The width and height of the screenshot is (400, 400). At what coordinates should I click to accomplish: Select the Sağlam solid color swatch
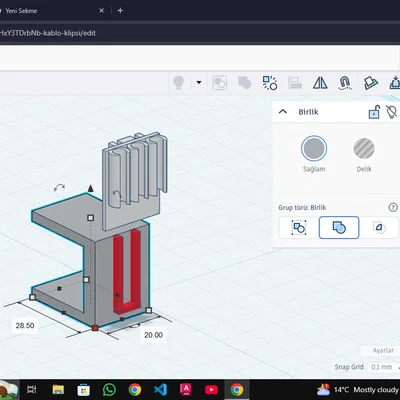coord(314,148)
